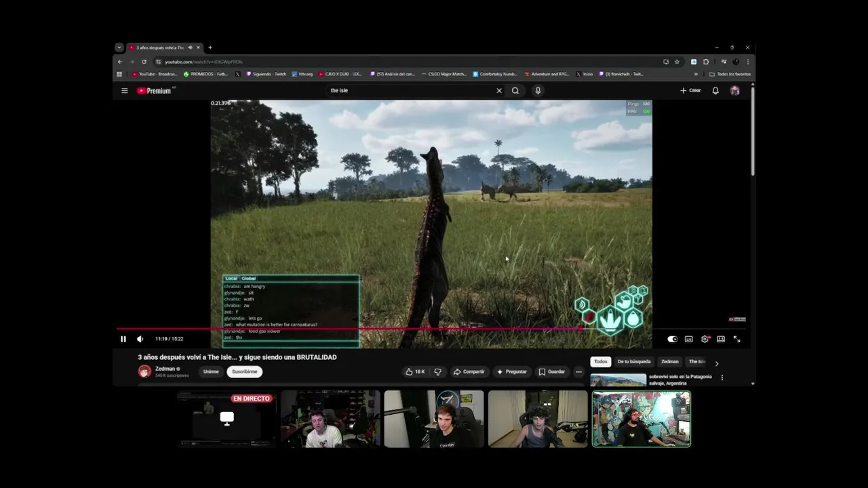
Task: Open the notifications bell
Action: click(x=715, y=90)
